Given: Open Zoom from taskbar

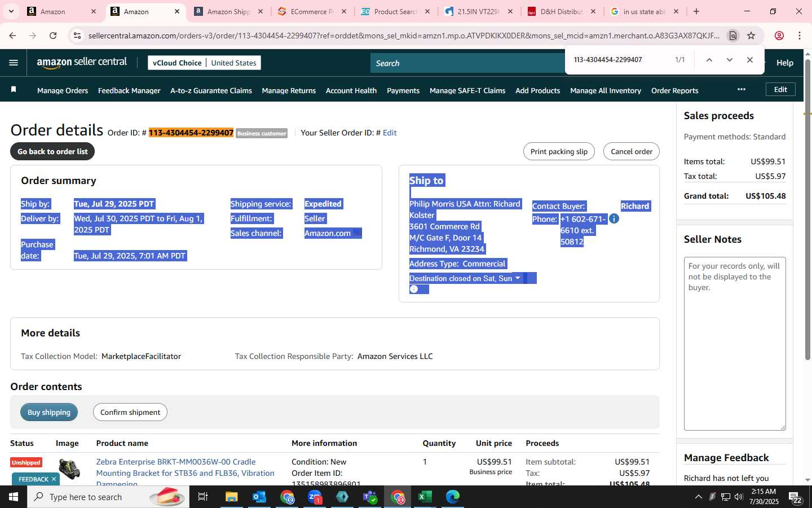Looking at the screenshot, I should pos(315,497).
